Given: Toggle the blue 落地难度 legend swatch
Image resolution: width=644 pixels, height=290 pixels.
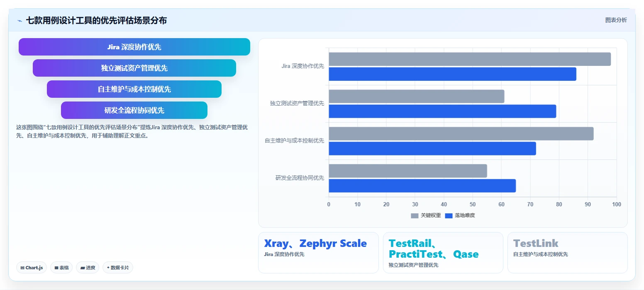Looking at the screenshot, I should tap(449, 215).
